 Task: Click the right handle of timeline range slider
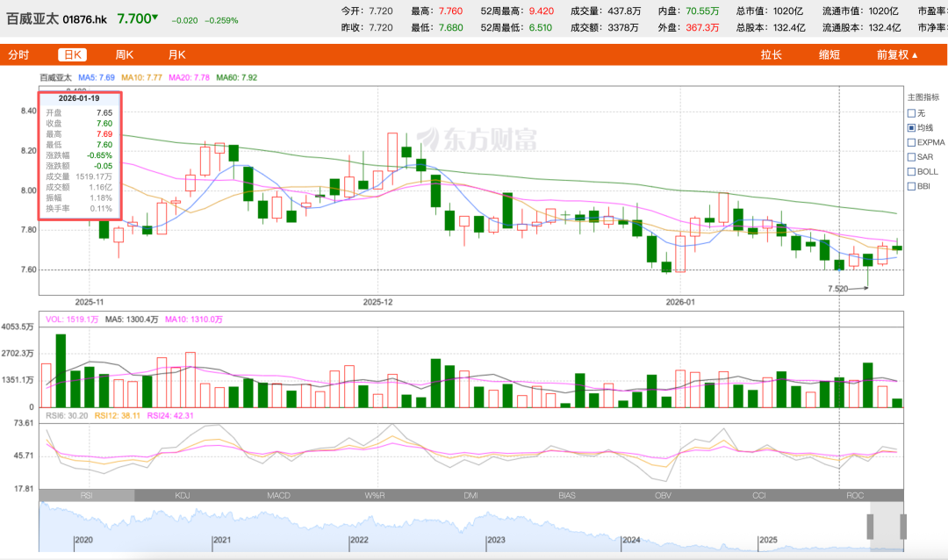tap(903, 527)
